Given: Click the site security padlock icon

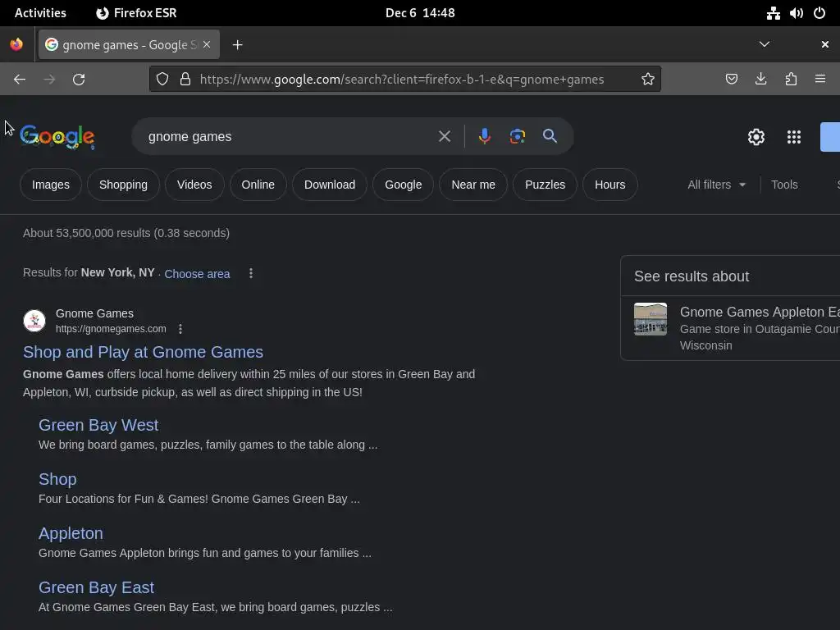Looking at the screenshot, I should coord(185,80).
